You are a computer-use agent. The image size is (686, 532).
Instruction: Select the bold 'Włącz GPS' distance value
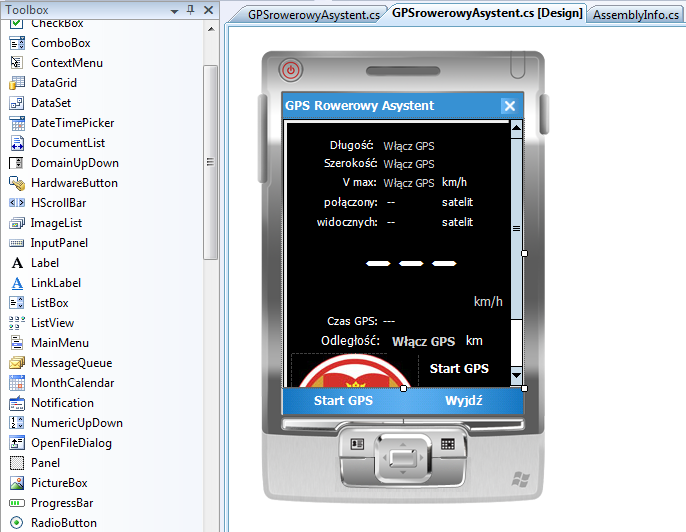pyautogui.click(x=423, y=342)
